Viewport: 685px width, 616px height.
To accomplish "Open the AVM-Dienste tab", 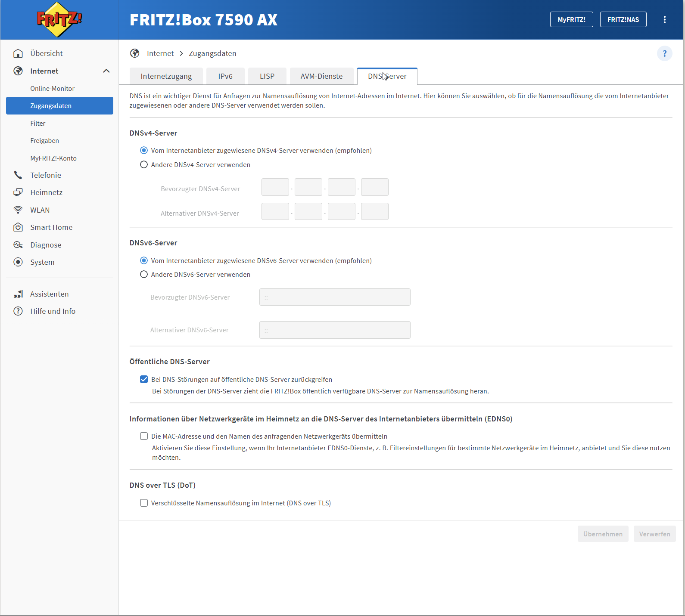I will (x=322, y=76).
